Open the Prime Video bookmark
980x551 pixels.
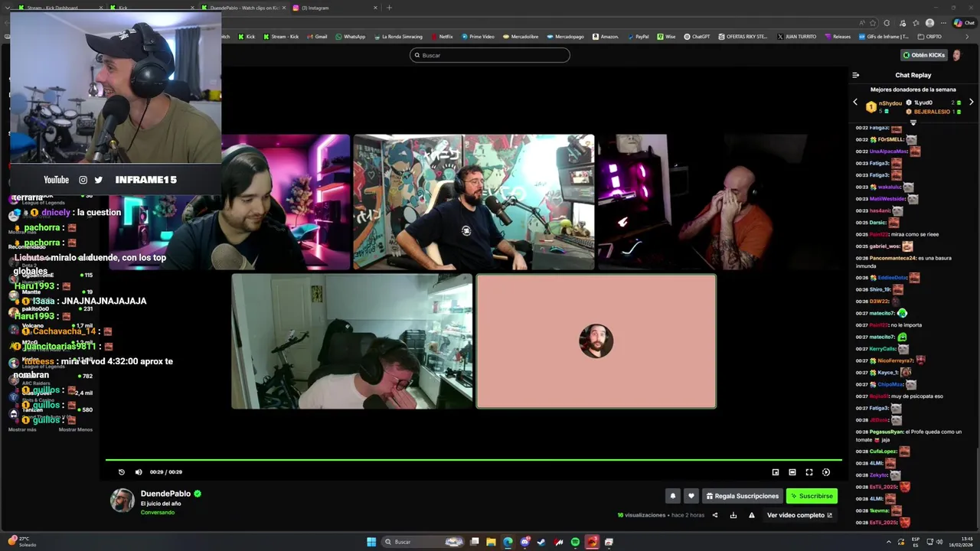[x=478, y=37]
